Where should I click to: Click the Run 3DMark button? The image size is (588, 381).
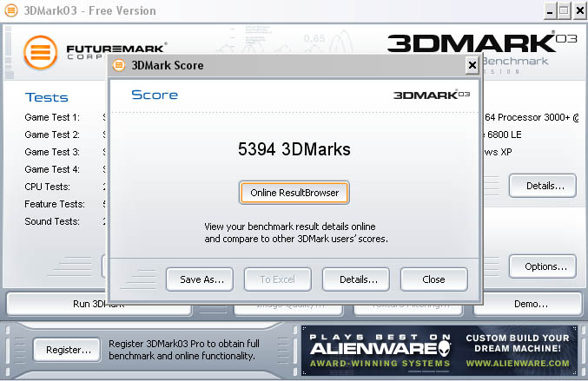[99, 304]
